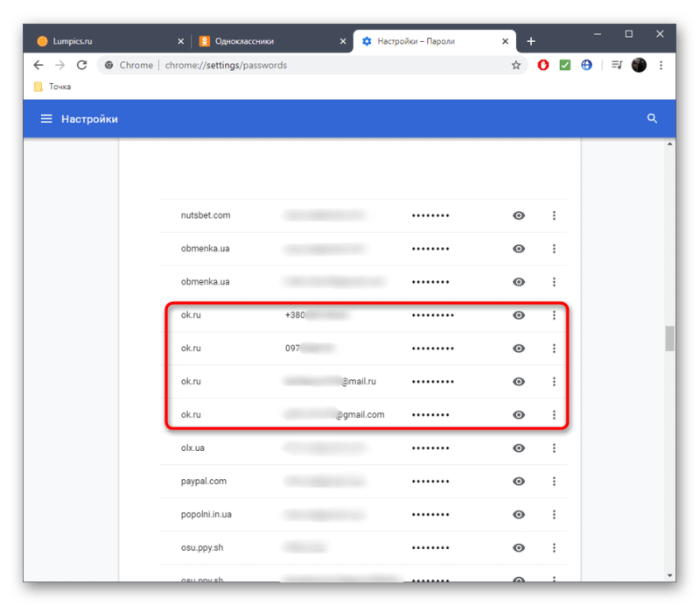Click the forward navigation arrow

(59, 66)
